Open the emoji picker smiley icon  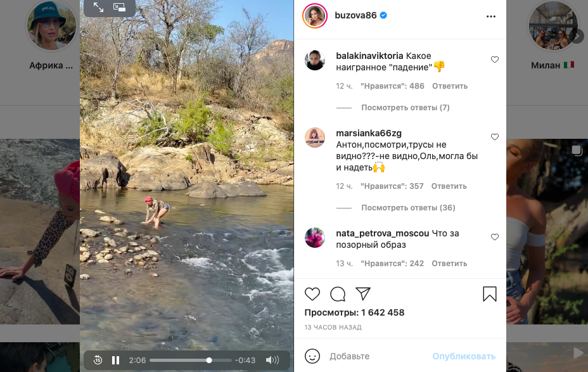click(x=312, y=356)
